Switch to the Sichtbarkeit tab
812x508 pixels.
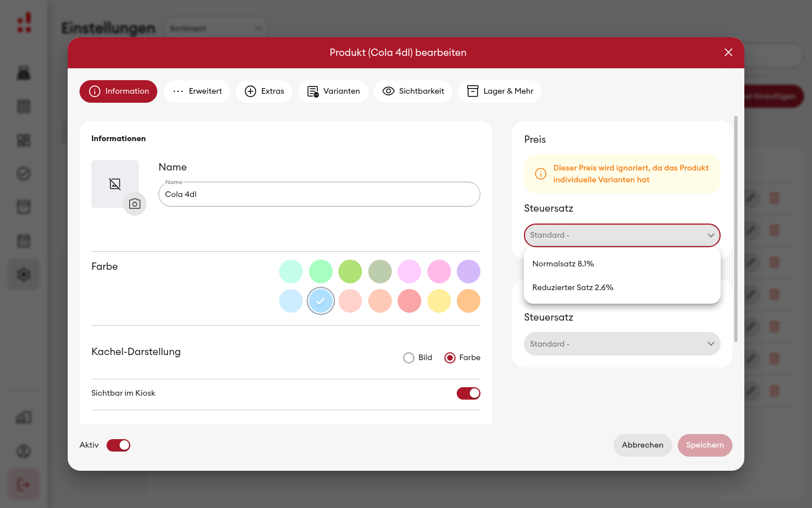point(413,91)
